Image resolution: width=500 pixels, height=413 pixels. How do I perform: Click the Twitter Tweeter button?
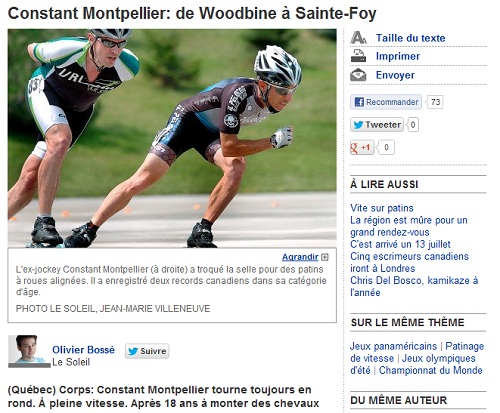pos(377,125)
